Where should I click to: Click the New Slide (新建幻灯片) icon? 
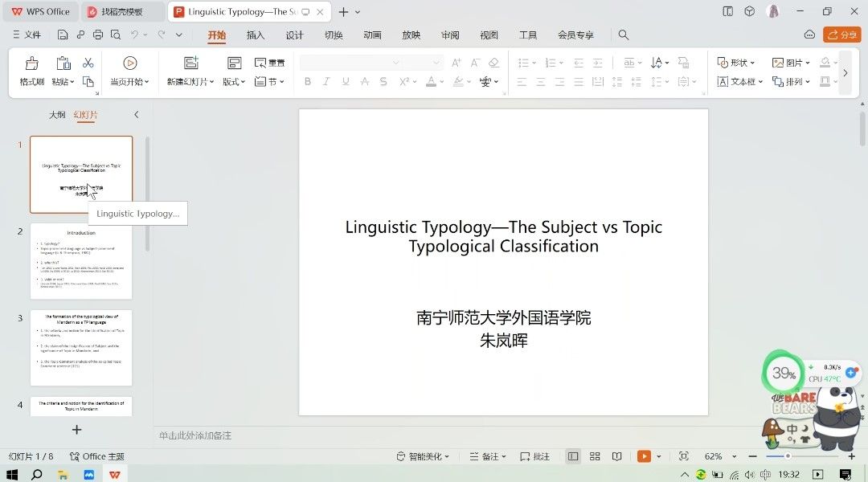190,63
